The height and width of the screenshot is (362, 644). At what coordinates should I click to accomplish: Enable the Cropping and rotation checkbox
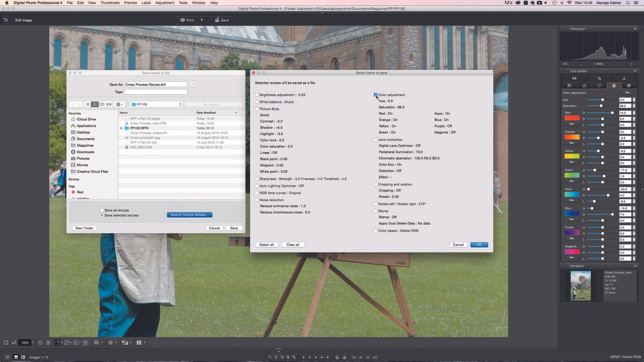(375, 184)
